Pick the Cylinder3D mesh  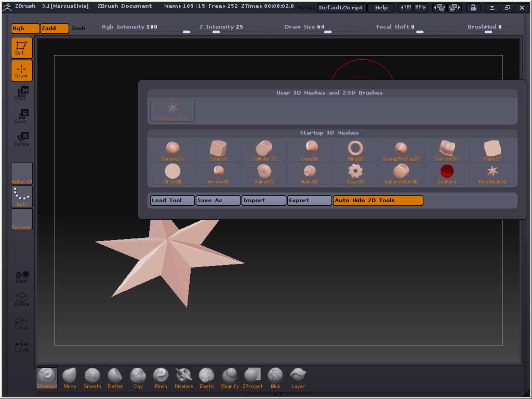pyautogui.click(x=264, y=151)
